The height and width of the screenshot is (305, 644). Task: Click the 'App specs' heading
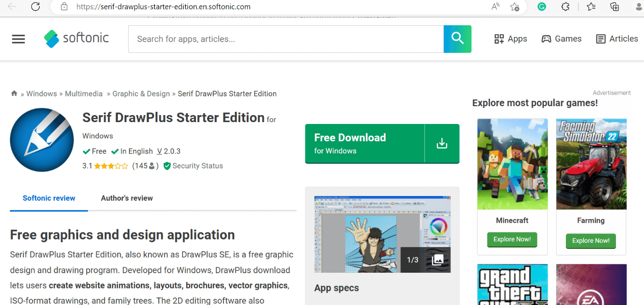pyautogui.click(x=337, y=288)
